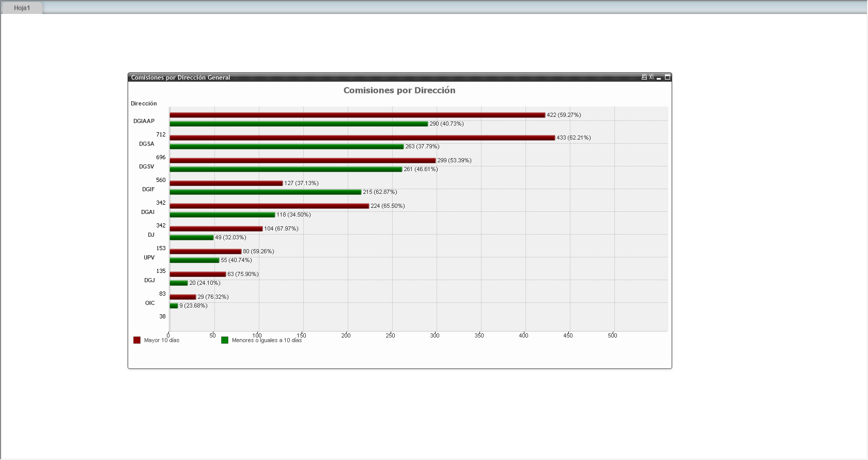Click the red DGAI bar labeled 224 (65.50%)
The image size is (868, 460).
pos(270,206)
